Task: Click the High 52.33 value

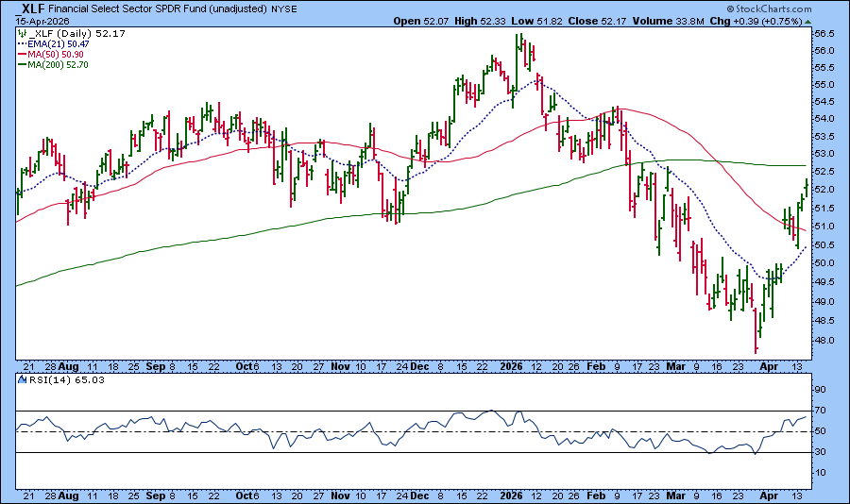Action: [x=481, y=21]
